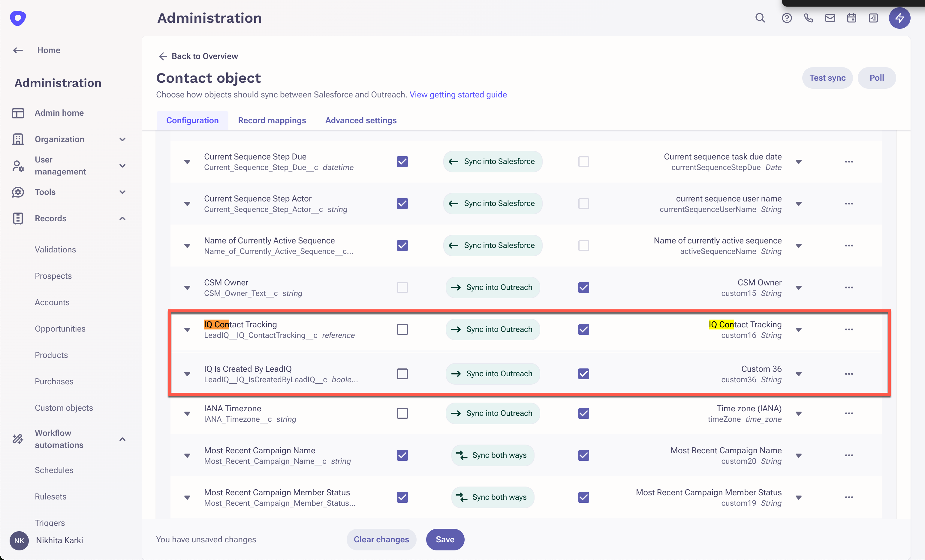Click the help question mark icon
Screen dimensions: 925x560
[x=786, y=18]
